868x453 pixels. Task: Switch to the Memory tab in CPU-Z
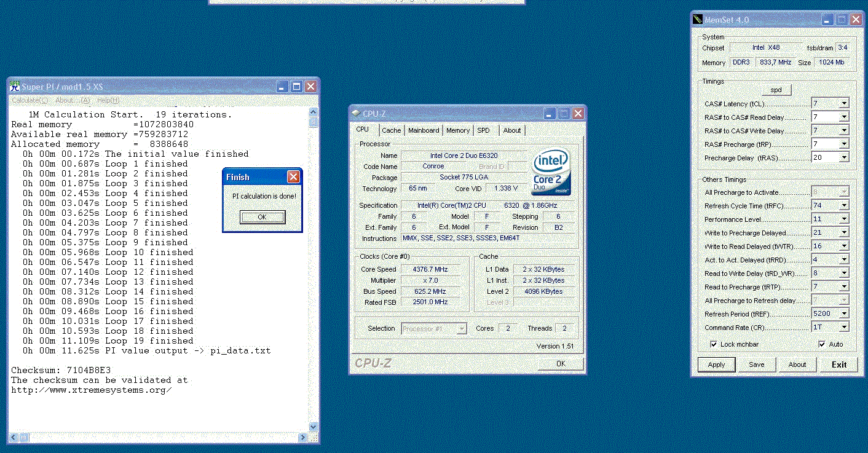click(458, 130)
